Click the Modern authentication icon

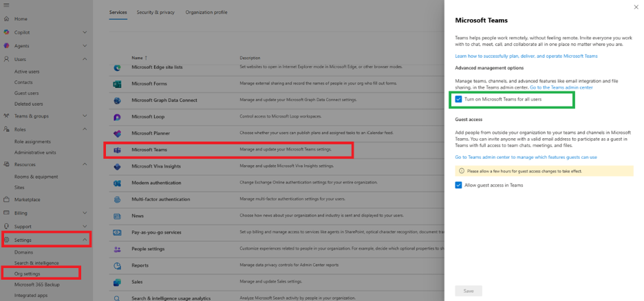tap(117, 183)
